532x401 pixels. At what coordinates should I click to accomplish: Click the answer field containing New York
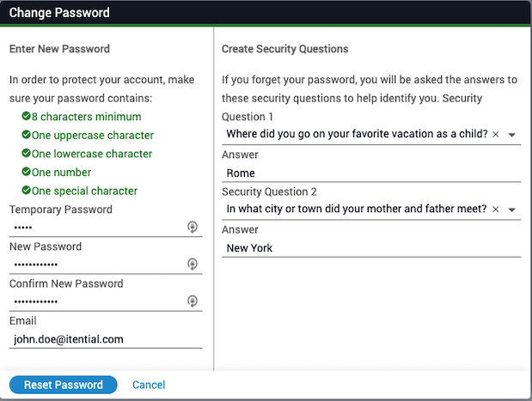tap(370, 248)
